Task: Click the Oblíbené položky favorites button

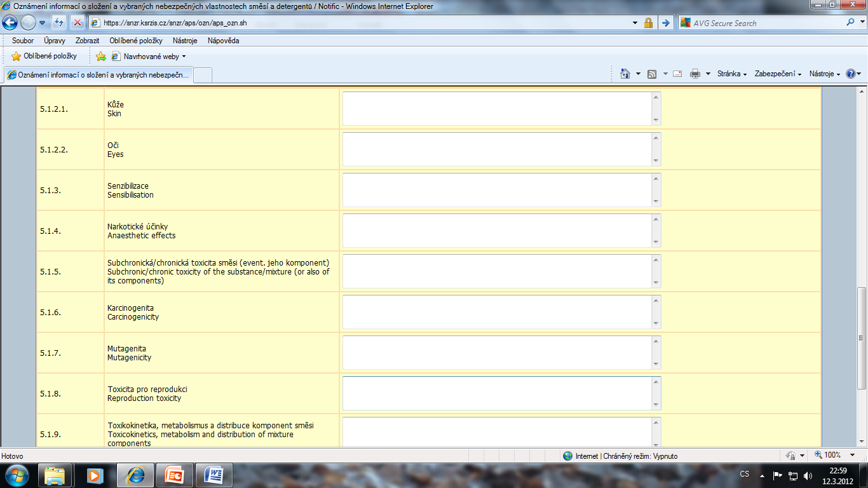Action: pos(44,56)
